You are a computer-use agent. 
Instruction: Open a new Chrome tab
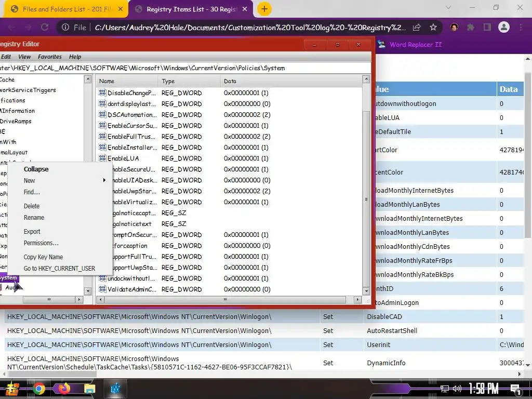pos(264,9)
